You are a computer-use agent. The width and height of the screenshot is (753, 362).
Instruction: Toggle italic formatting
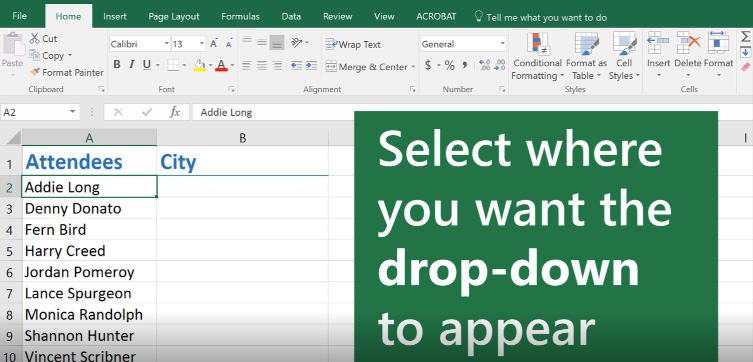132,65
